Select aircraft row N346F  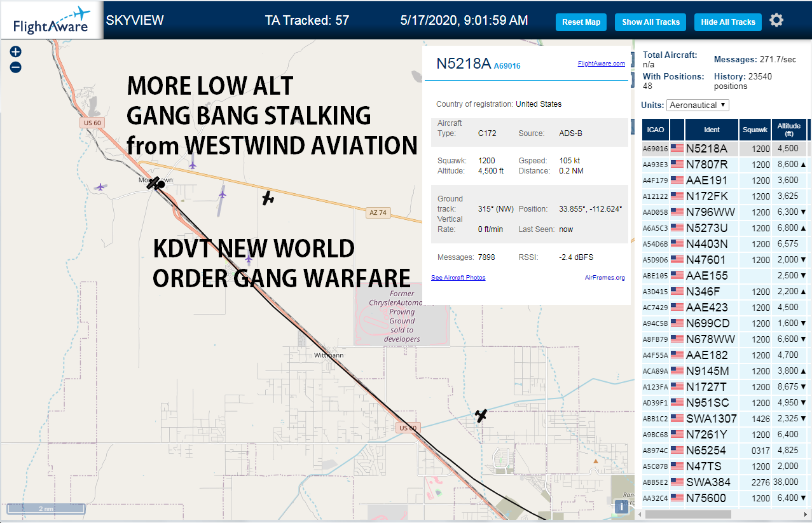(724, 292)
